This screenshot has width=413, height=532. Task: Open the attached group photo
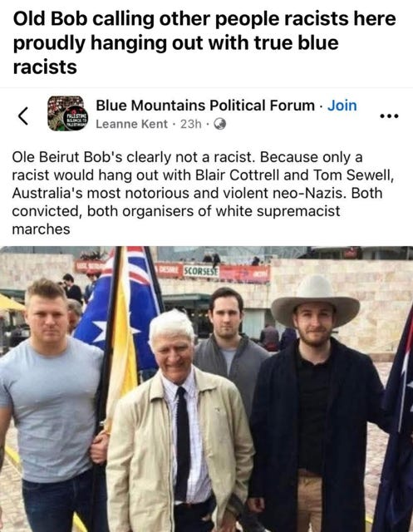(x=206, y=389)
